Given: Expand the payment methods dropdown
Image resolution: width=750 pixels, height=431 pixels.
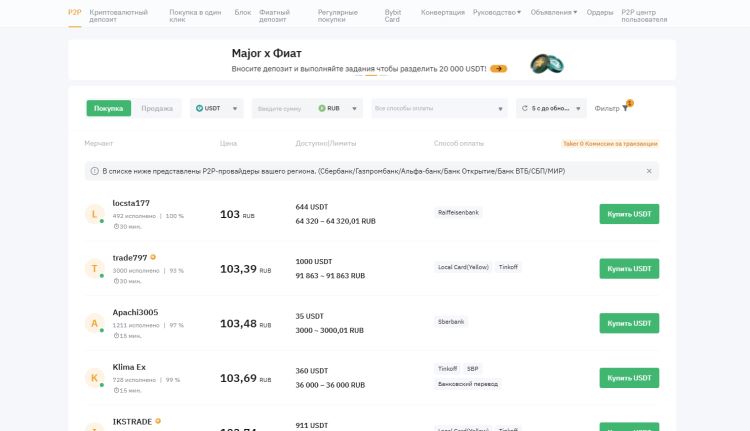Looking at the screenshot, I should [438, 108].
